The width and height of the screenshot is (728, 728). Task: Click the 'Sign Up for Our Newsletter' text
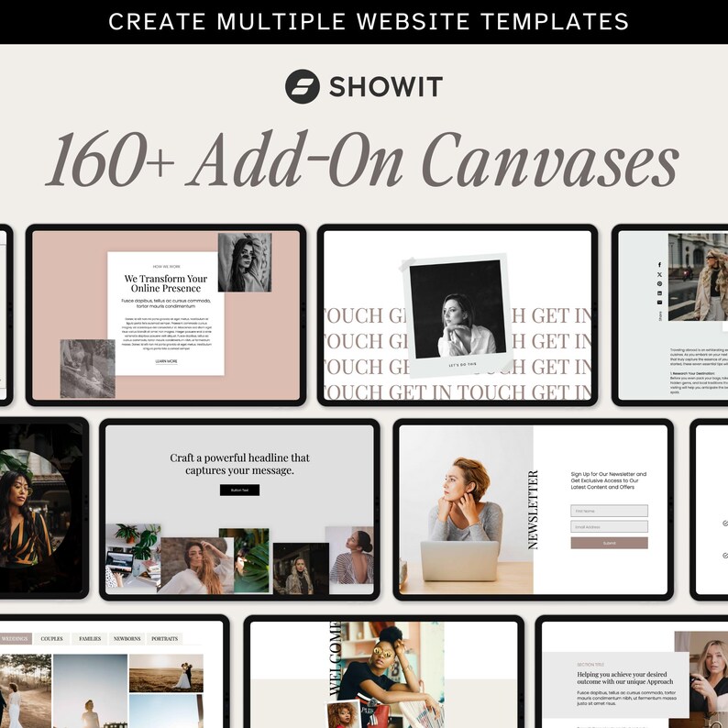pyautogui.click(x=608, y=480)
